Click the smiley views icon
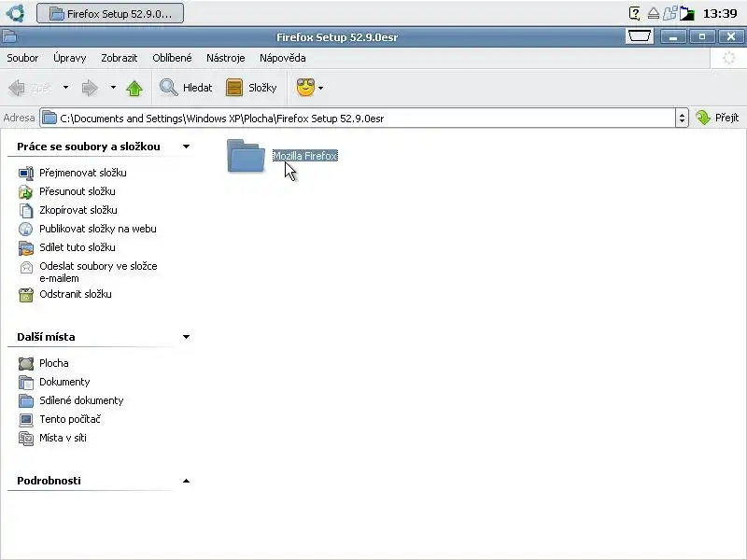This screenshot has width=747, height=560. coord(305,87)
